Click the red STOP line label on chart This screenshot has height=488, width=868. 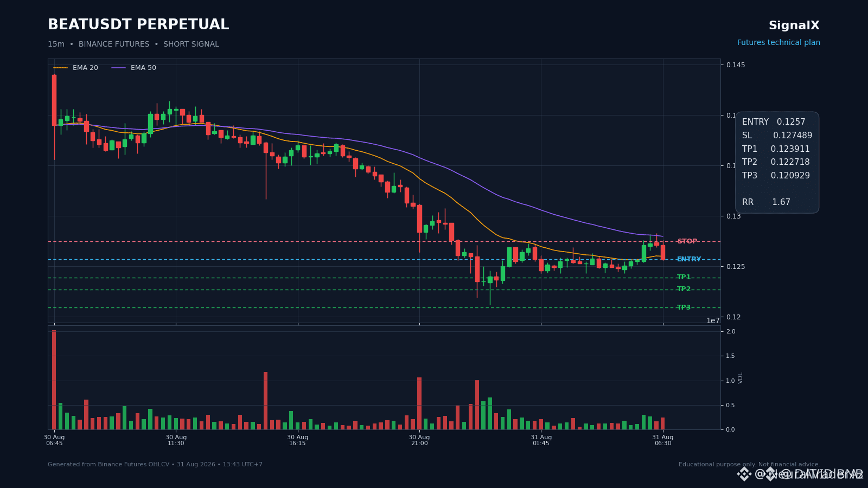point(687,241)
